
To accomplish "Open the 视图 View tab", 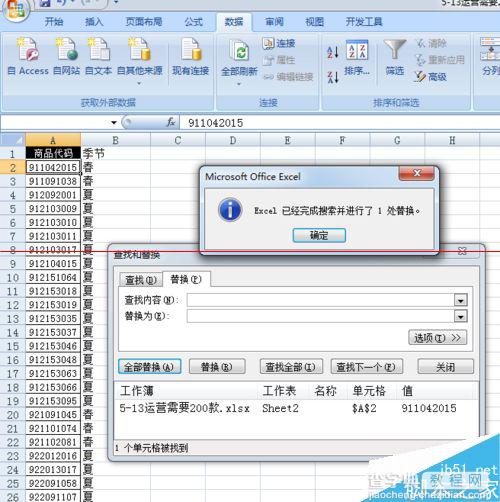I will [314, 22].
